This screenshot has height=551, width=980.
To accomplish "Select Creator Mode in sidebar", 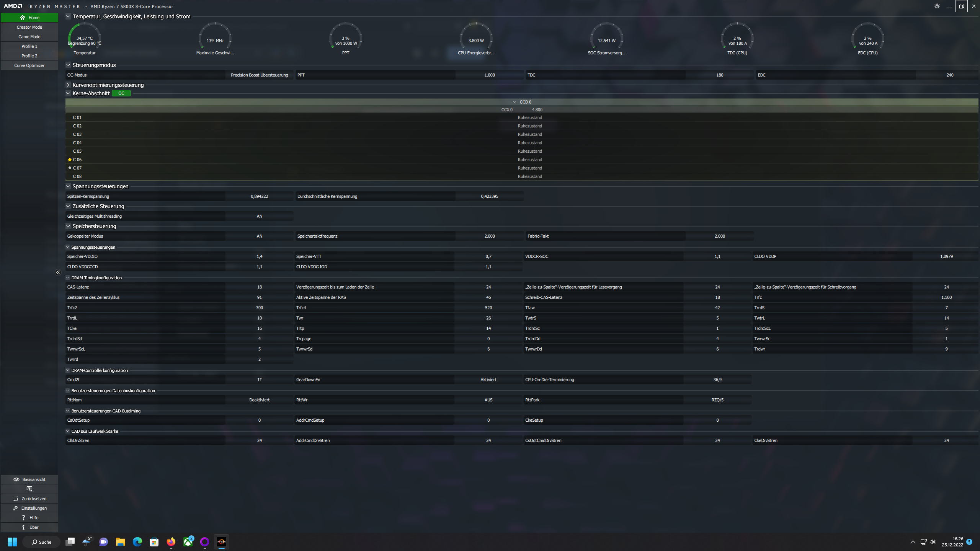I will point(29,27).
